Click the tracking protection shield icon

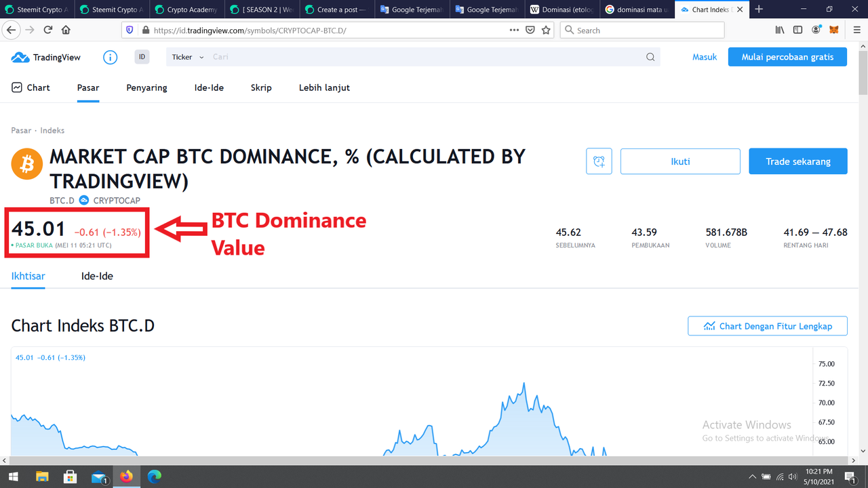point(130,30)
